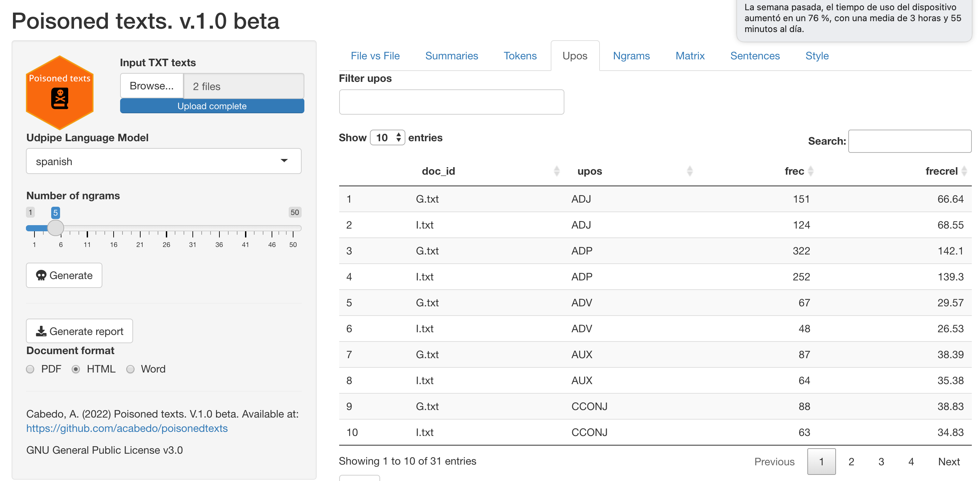Open the Summaries tab
The height and width of the screenshot is (481, 980).
451,56
